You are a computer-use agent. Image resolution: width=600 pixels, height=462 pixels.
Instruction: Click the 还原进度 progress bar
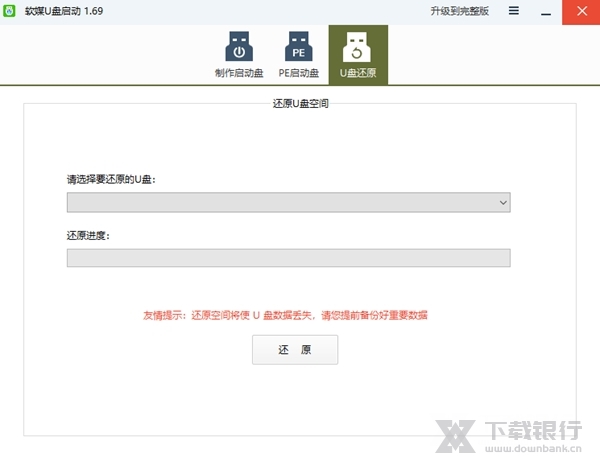[x=289, y=258]
